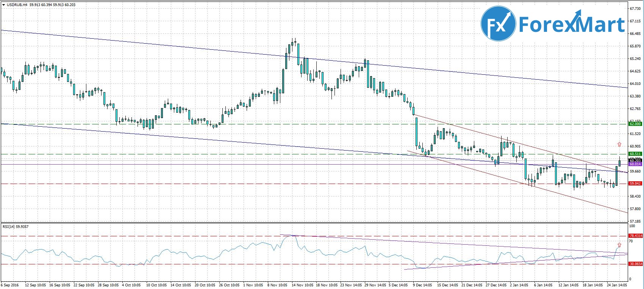The image size is (644, 289).
Task: Click the 21 Dec 14:05 time label
Action: click(x=472, y=285)
